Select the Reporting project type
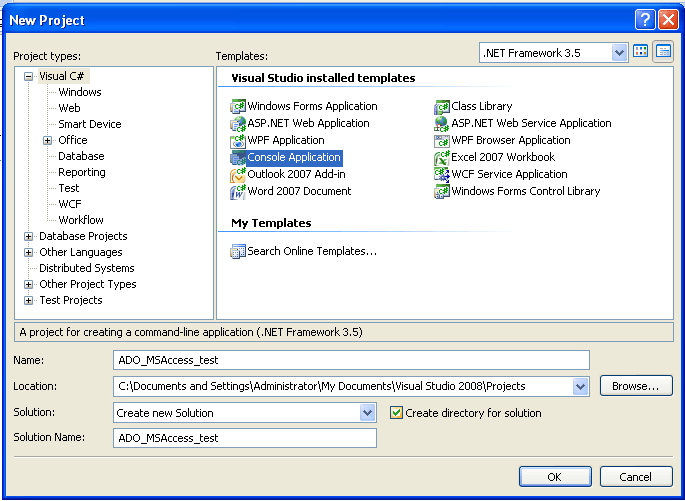Image resolution: width=685 pixels, height=501 pixels. pos(81,172)
